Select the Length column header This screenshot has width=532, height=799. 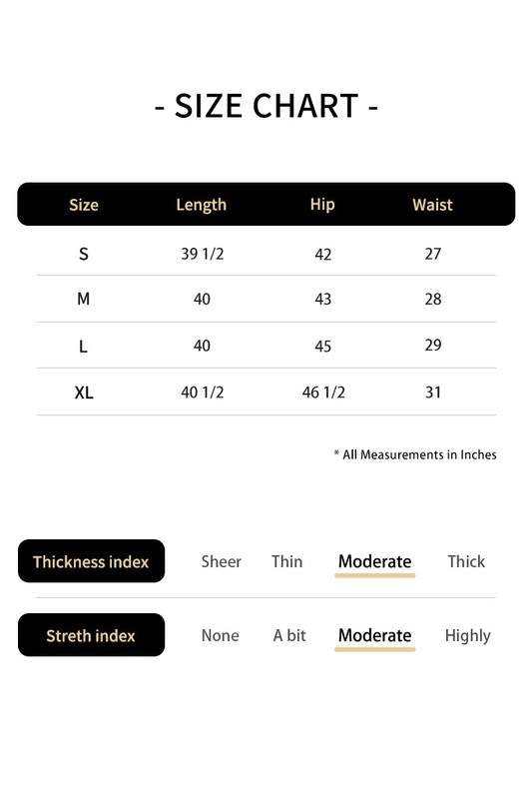201,205
